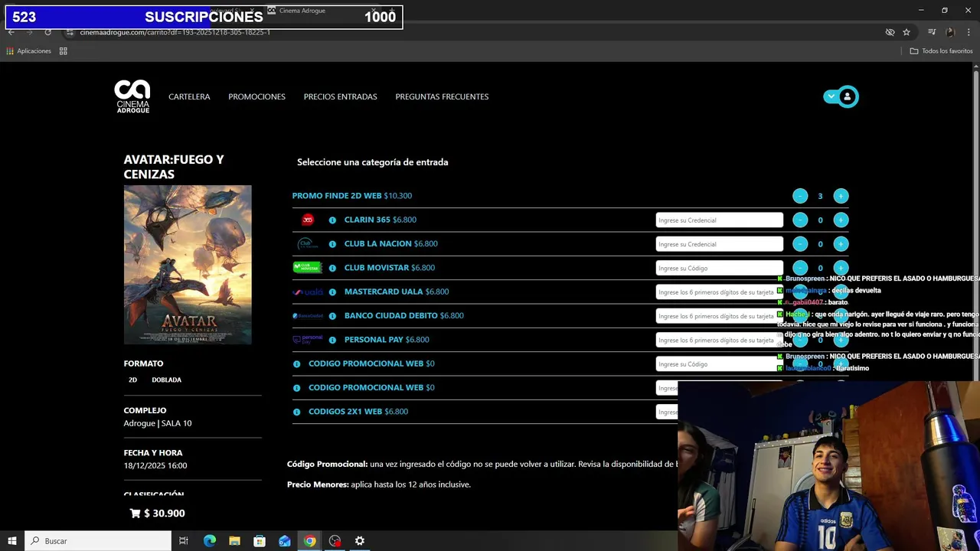Viewport: 980px width, 551px height.
Task: Add one CLARIN 365 ticket
Action: coord(841,220)
